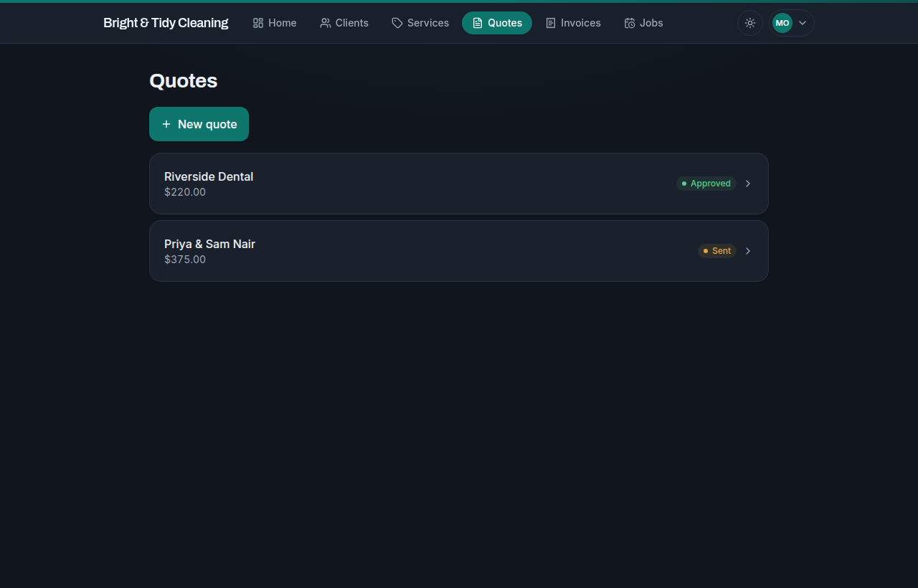This screenshot has width=918, height=588.
Task: Click the Quotes page heading
Action: coord(184,81)
